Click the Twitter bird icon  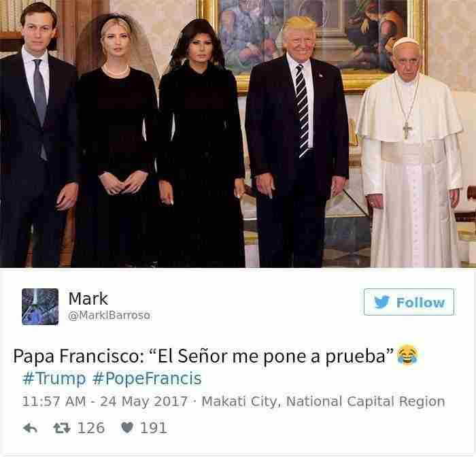pos(381,302)
